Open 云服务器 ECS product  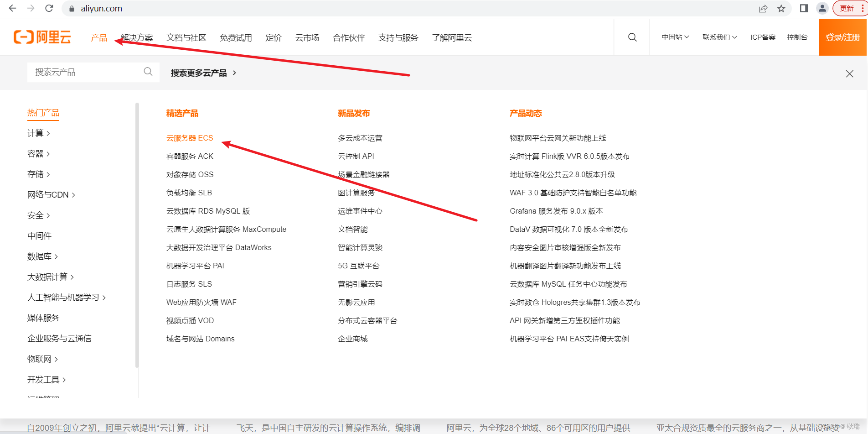click(x=190, y=138)
